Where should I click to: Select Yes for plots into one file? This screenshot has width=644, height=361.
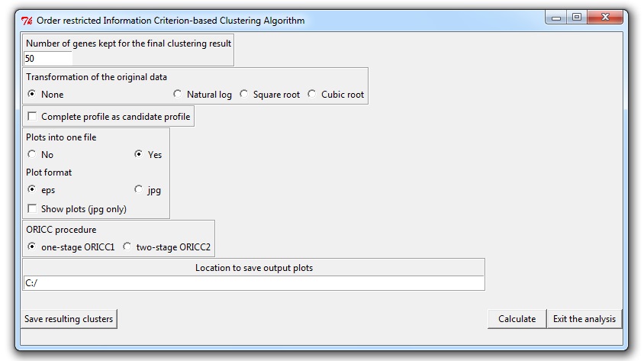pyautogui.click(x=139, y=154)
